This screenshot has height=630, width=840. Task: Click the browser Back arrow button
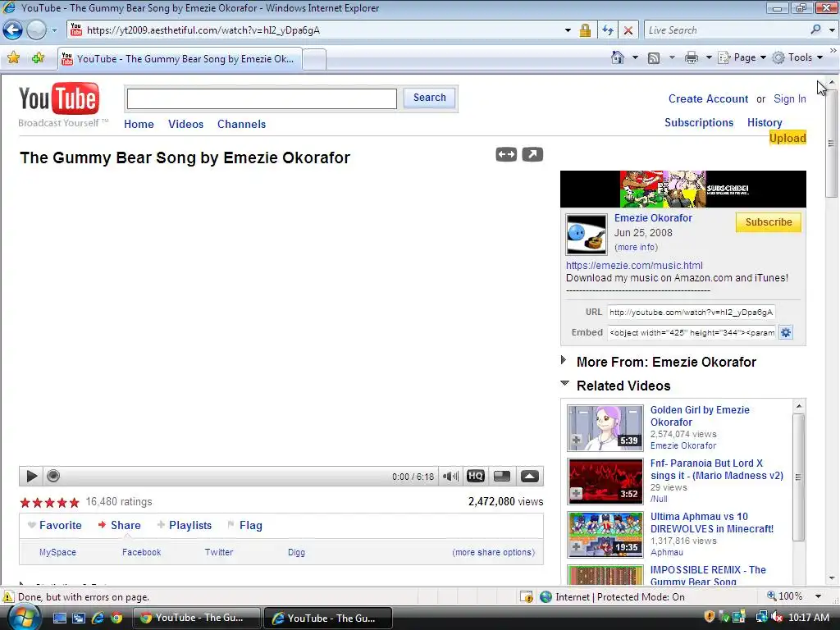(x=13, y=30)
